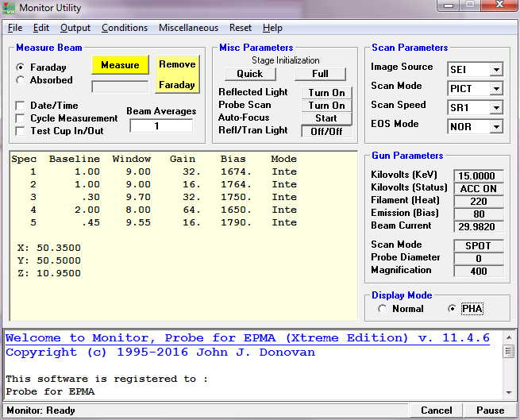Expand the EOS Mode dropdown

pos(496,127)
